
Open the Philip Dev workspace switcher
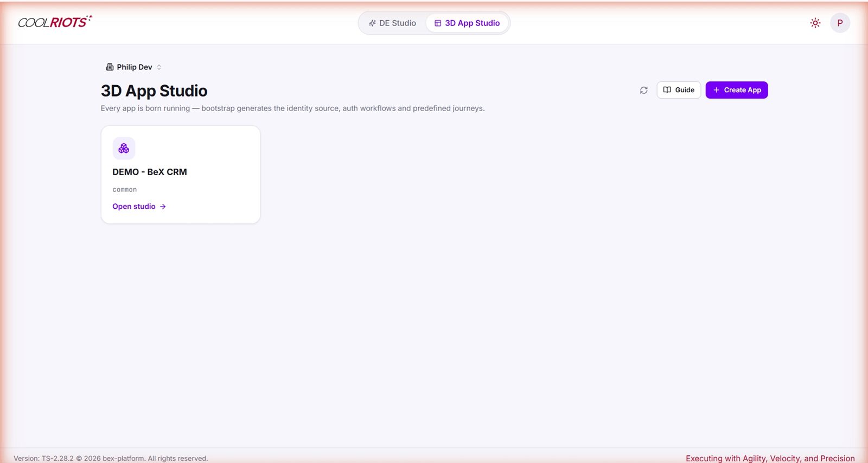(133, 67)
